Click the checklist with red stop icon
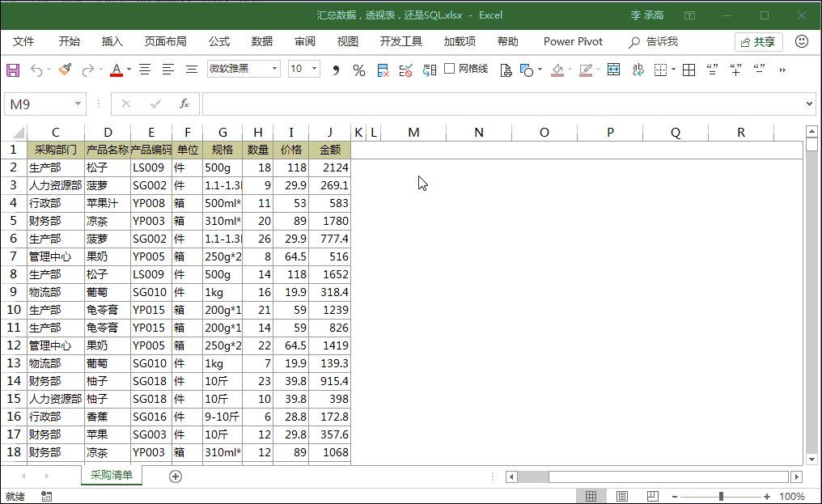The width and height of the screenshot is (822, 504). (x=406, y=70)
